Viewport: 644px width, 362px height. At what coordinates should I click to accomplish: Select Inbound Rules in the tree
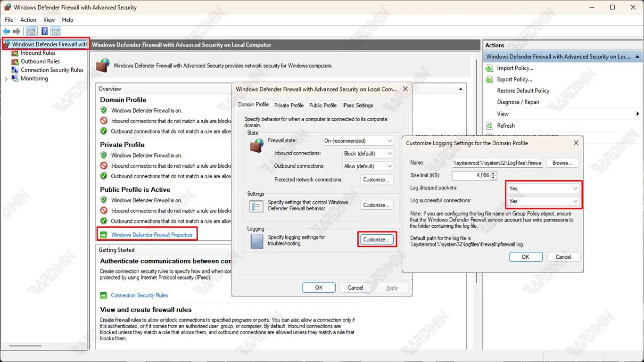click(x=38, y=53)
